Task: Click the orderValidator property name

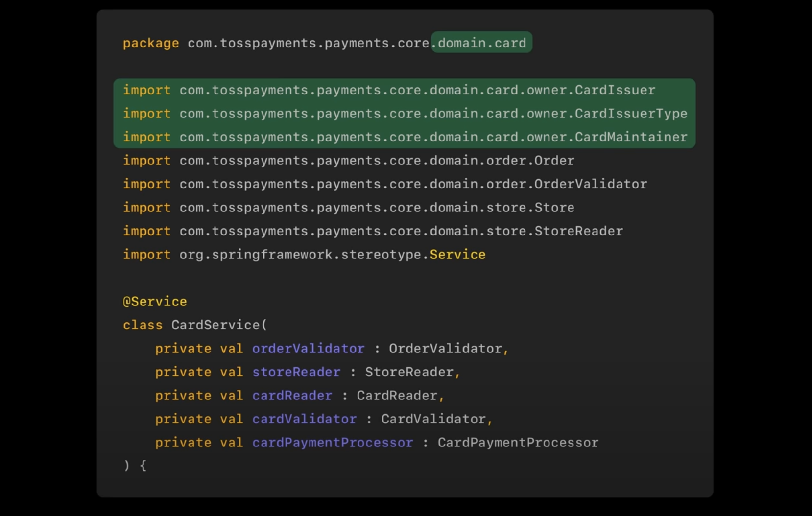Action: click(x=308, y=349)
